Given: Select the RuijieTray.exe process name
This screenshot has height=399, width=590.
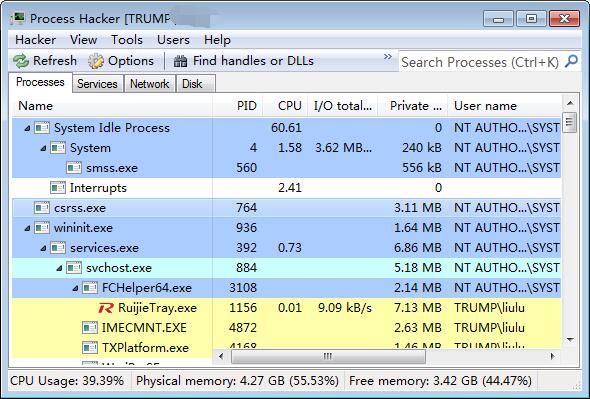Looking at the screenshot, I should pyautogui.click(x=157, y=308).
